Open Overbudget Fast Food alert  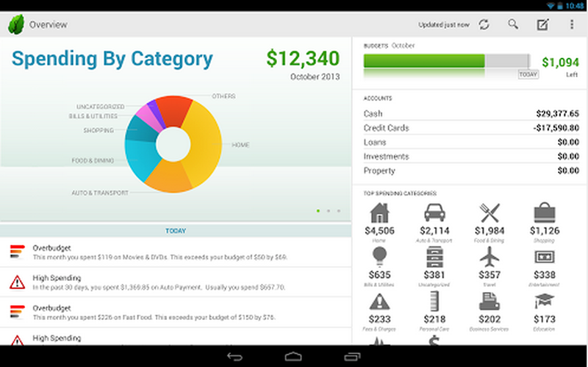(176, 313)
